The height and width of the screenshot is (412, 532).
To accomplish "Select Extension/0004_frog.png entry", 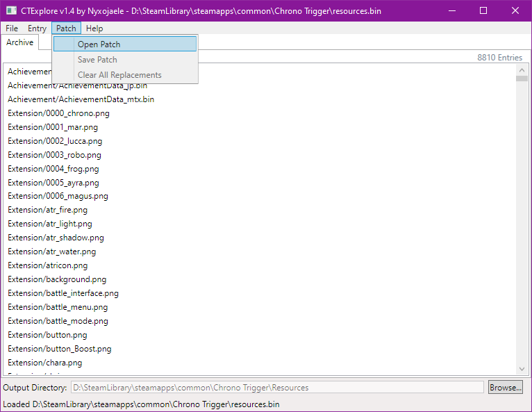I will click(x=53, y=169).
